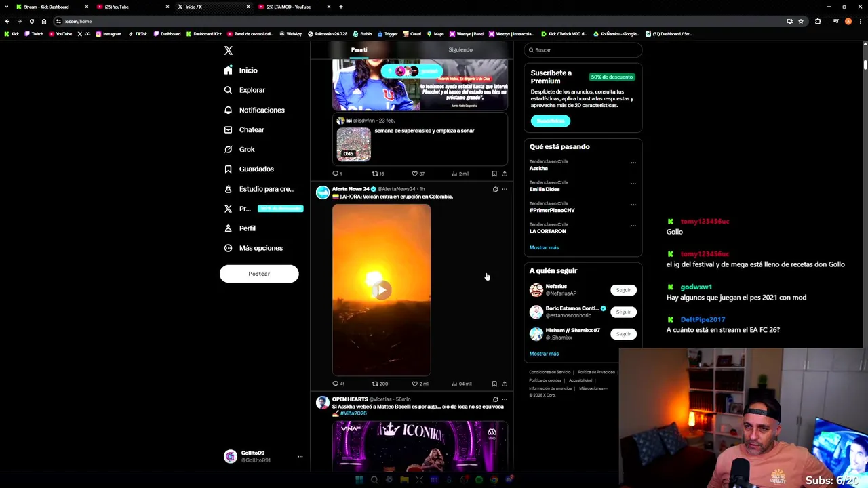Bookmark the Alerta News 24 volcano post

click(494, 384)
